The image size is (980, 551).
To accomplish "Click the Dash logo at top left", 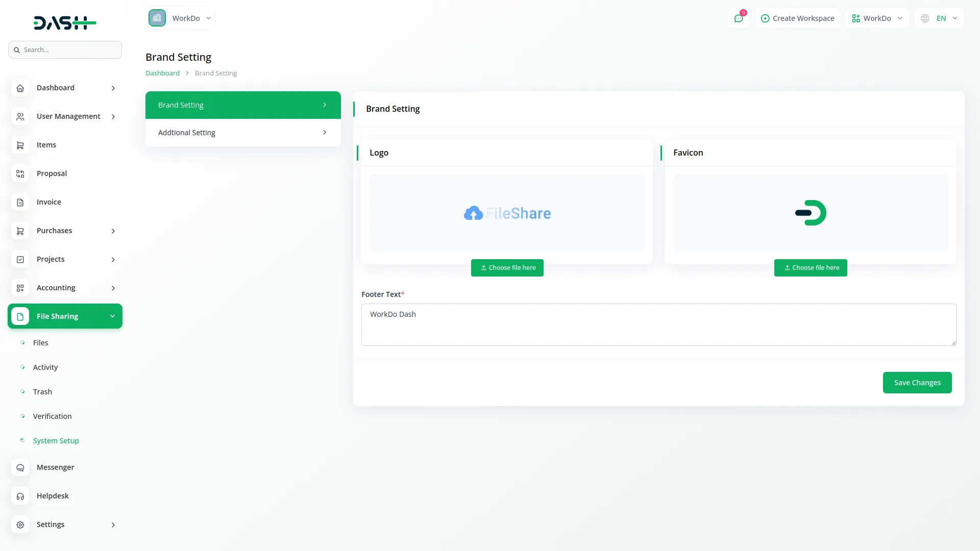I will click(x=65, y=22).
